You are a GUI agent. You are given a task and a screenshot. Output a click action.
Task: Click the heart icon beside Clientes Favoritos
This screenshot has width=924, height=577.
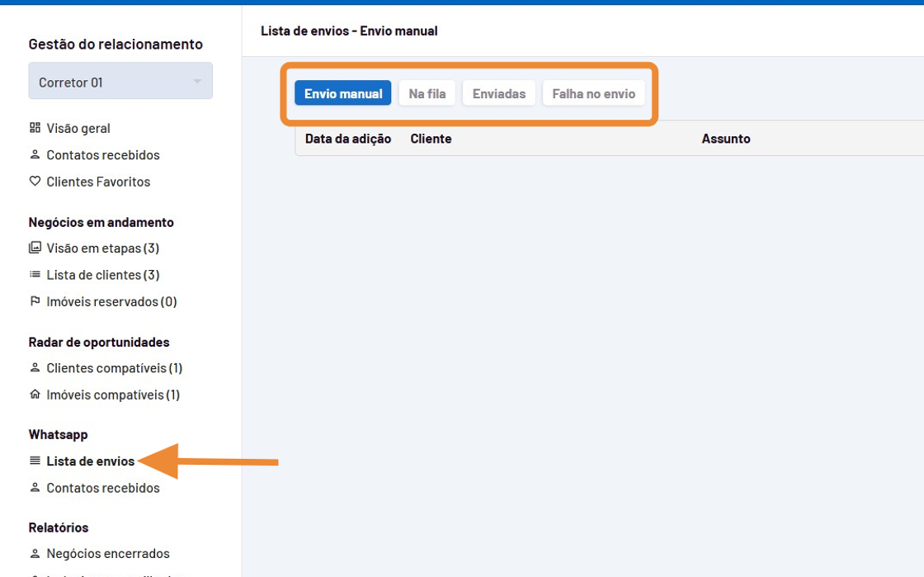[35, 182]
